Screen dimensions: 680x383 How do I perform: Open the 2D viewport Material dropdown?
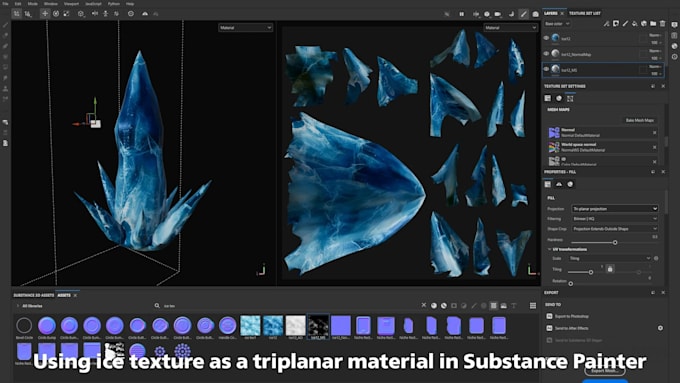pos(510,28)
